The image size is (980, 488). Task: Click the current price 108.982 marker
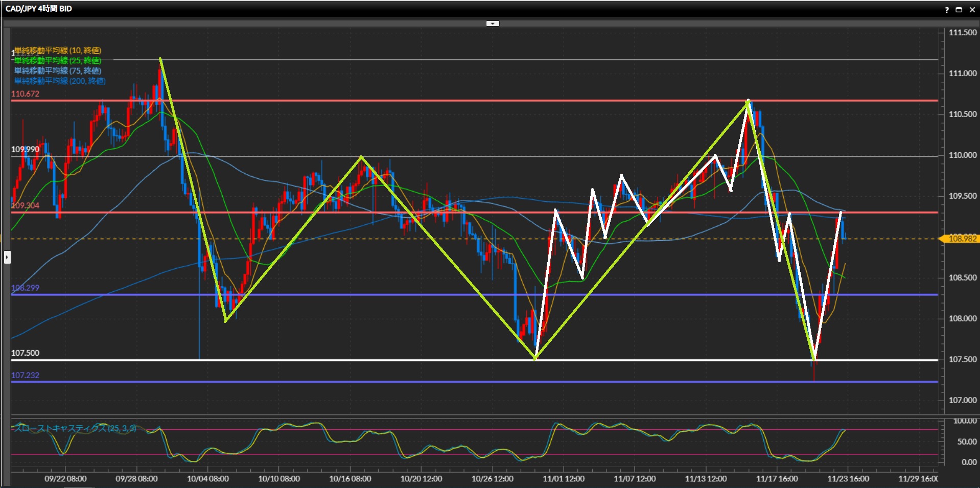point(962,239)
